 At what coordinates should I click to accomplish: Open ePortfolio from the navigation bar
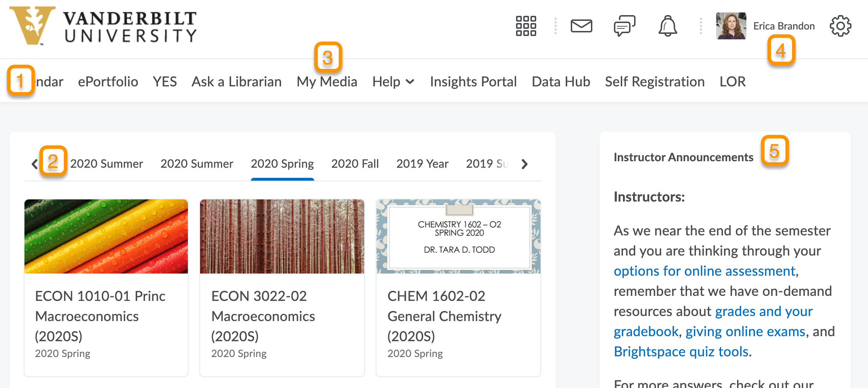pos(108,82)
